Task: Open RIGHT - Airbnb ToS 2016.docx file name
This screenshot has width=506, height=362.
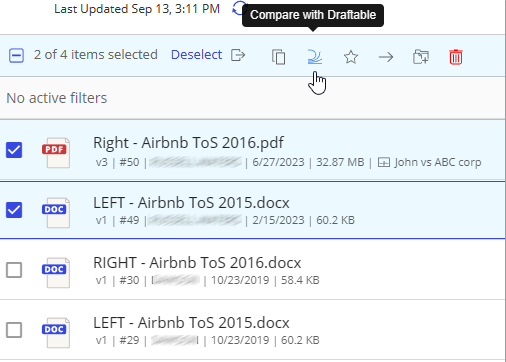Action: point(197,263)
